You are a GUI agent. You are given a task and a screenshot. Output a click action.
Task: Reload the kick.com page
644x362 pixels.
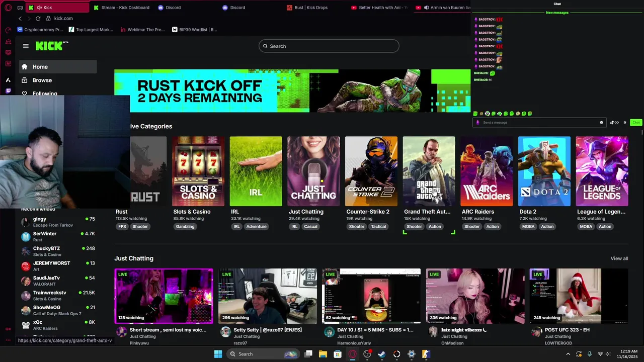(x=38, y=19)
